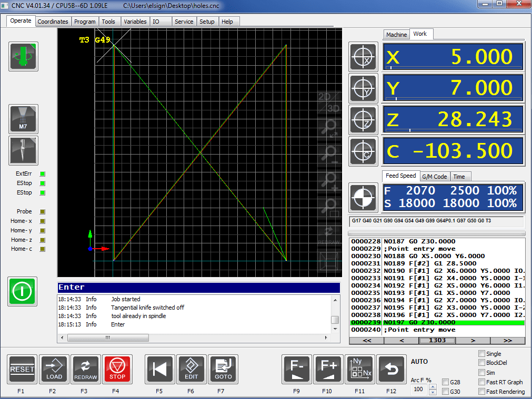532x399 pixels.
Task: Open the Program tab
Action: tap(85, 22)
